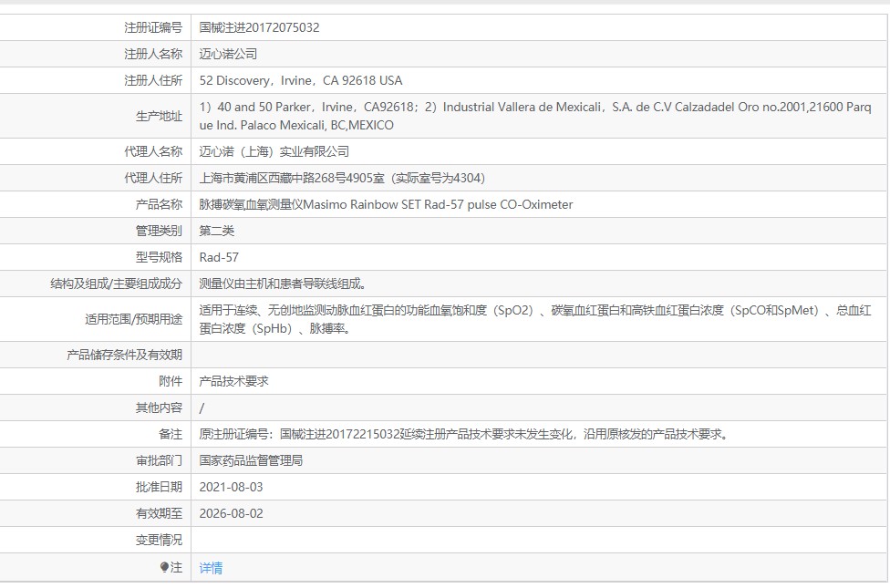Select approving department 国家药品监督管理局

point(251,460)
